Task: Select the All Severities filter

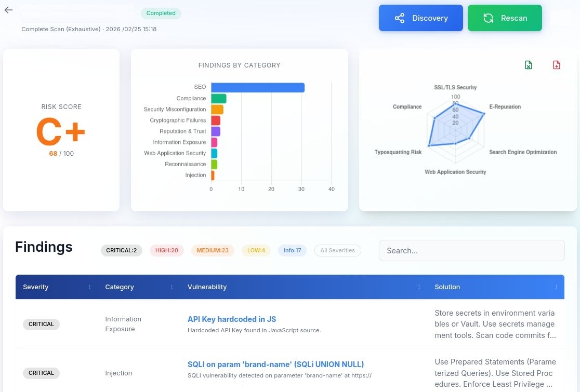Action: point(337,250)
